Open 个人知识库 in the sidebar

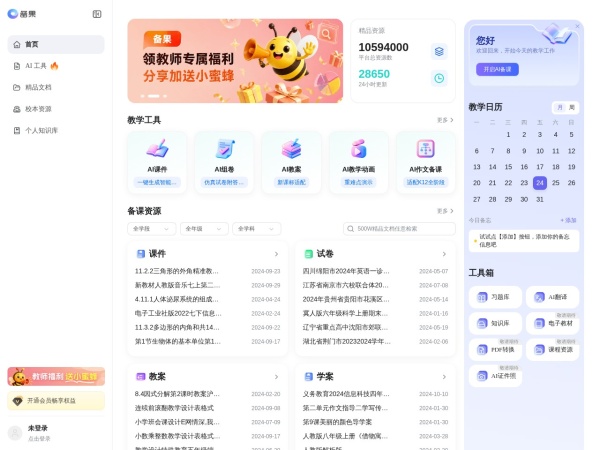56,130
